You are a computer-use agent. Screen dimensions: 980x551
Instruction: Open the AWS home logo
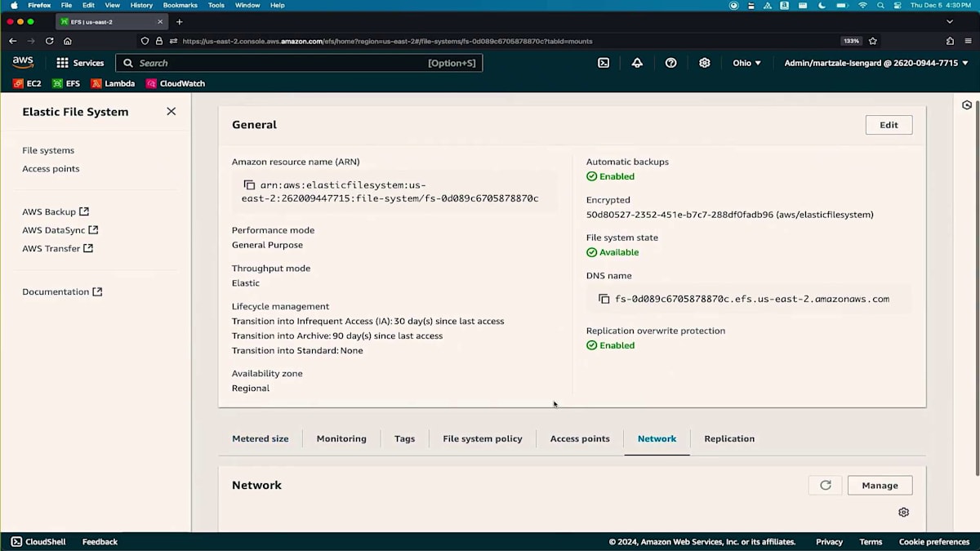23,63
